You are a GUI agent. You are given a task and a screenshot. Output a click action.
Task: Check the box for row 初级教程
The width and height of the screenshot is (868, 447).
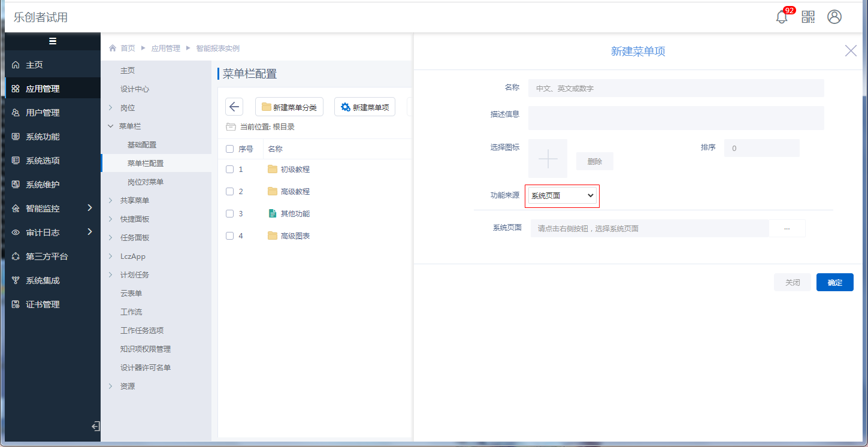(x=229, y=170)
